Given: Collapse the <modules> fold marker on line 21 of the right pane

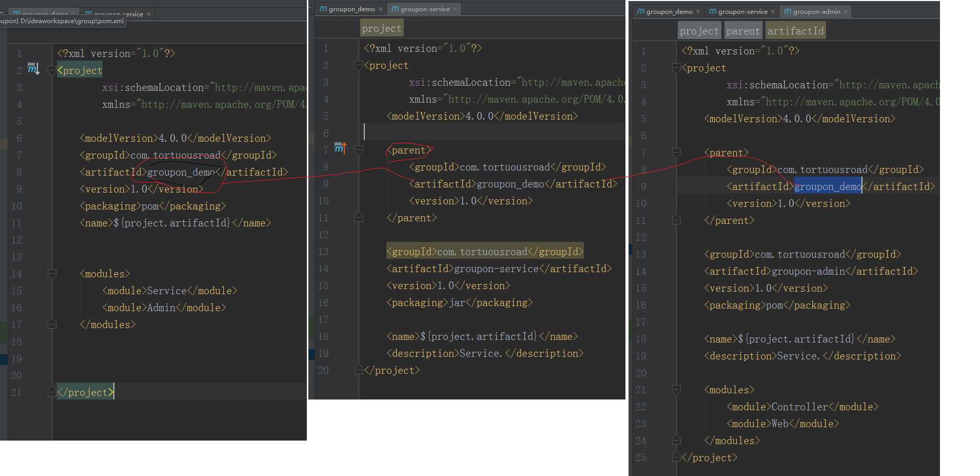Looking at the screenshot, I should click(x=676, y=389).
